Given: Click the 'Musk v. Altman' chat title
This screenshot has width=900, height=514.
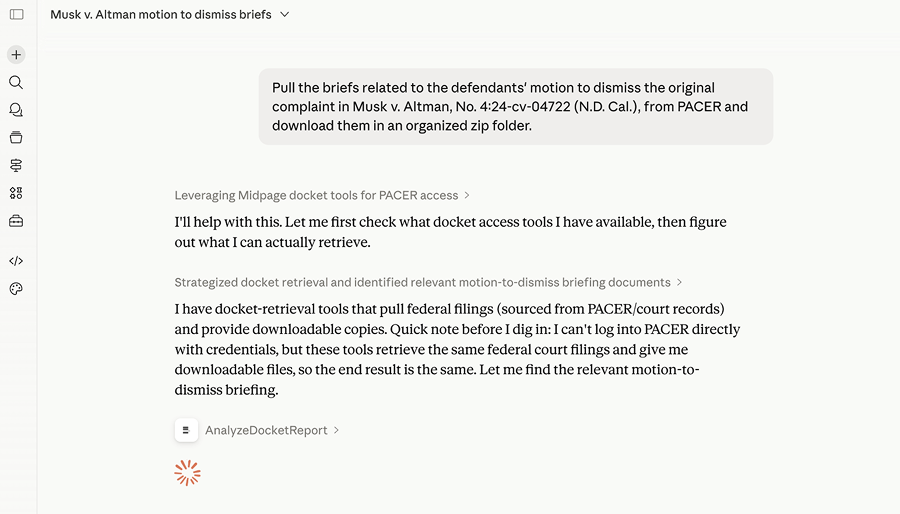Looking at the screenshot, I should pos(161,15).
